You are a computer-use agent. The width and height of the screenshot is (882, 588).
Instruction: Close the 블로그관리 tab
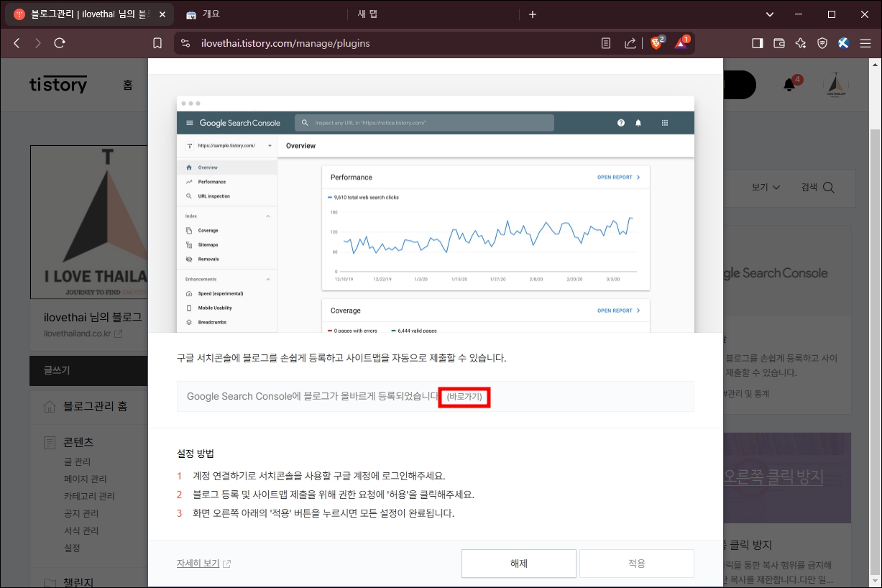162,14
